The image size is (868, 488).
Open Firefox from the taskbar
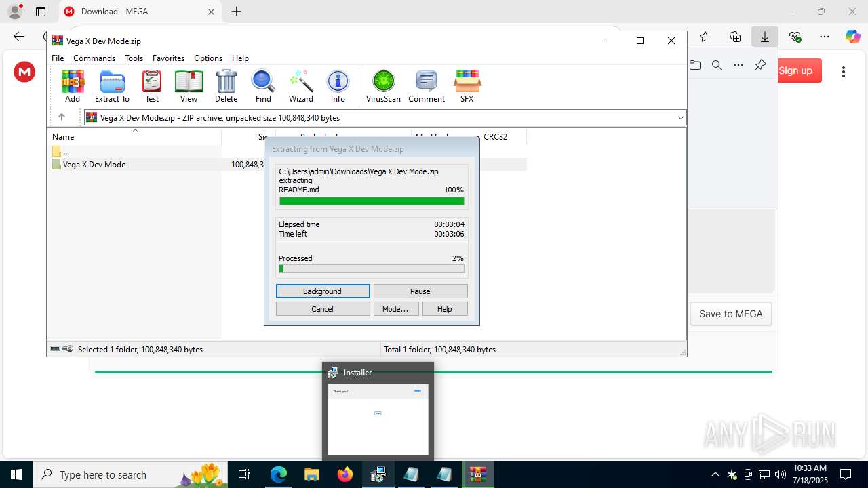pyautogui.click(x=345, y=474)
